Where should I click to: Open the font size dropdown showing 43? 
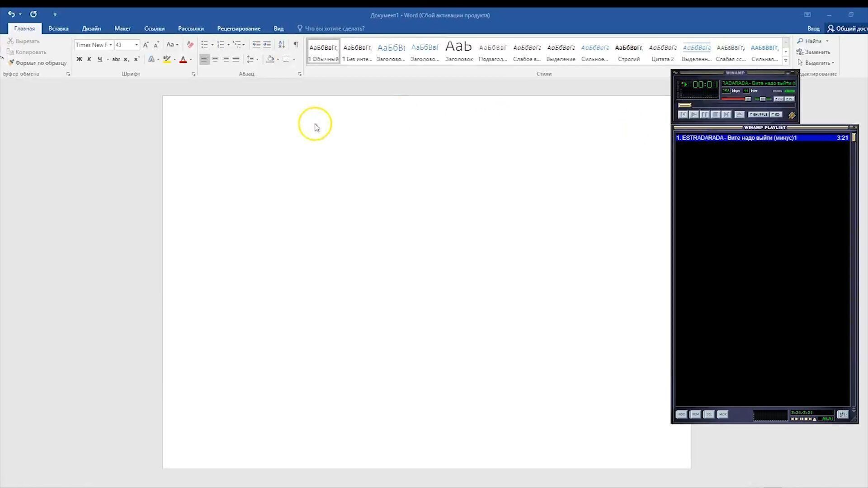pyautogui.click(x=137, y=45)
